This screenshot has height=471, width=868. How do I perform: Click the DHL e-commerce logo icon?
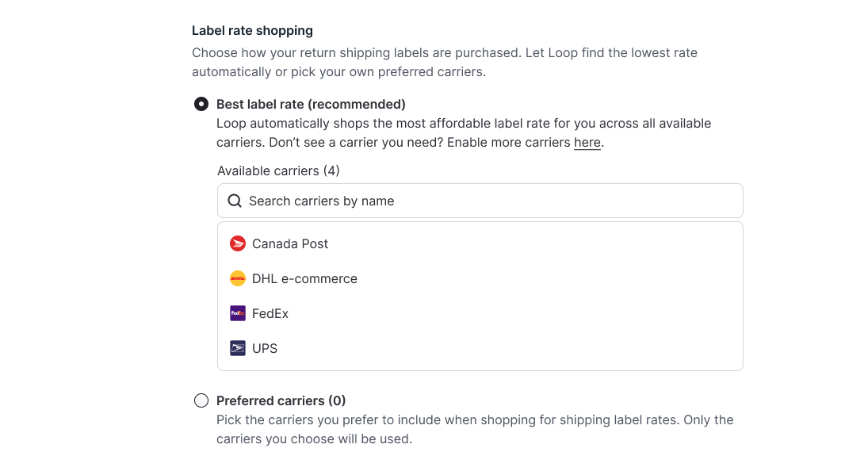[237, 278]
